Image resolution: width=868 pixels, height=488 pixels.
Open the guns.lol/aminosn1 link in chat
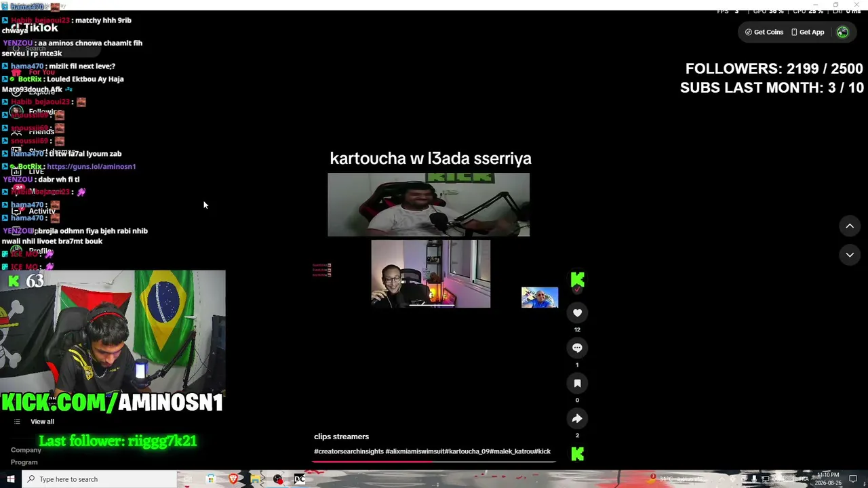(x=91, y=166)
